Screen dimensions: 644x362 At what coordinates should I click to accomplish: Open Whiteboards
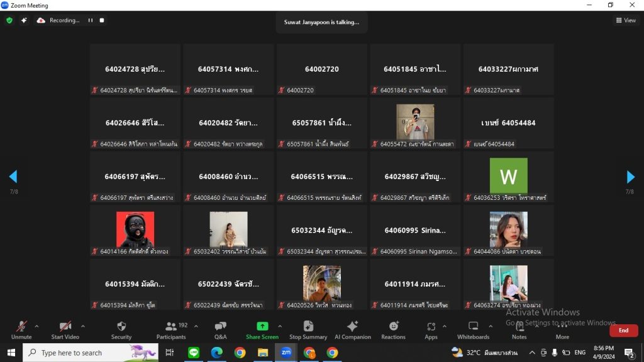tap(473, 330)
